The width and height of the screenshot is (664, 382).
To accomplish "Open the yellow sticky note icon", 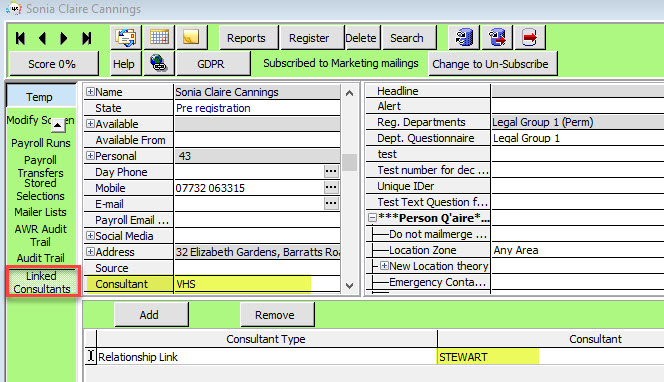I will click(192, 38).
